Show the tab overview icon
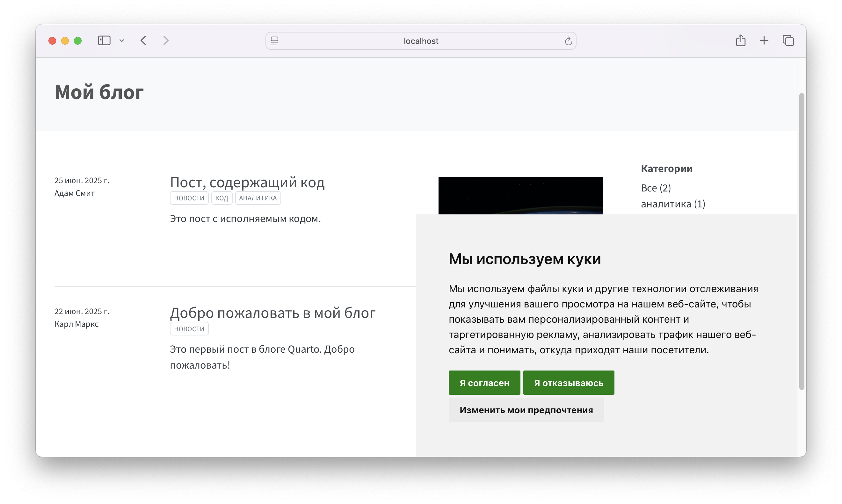 [788, 40]
